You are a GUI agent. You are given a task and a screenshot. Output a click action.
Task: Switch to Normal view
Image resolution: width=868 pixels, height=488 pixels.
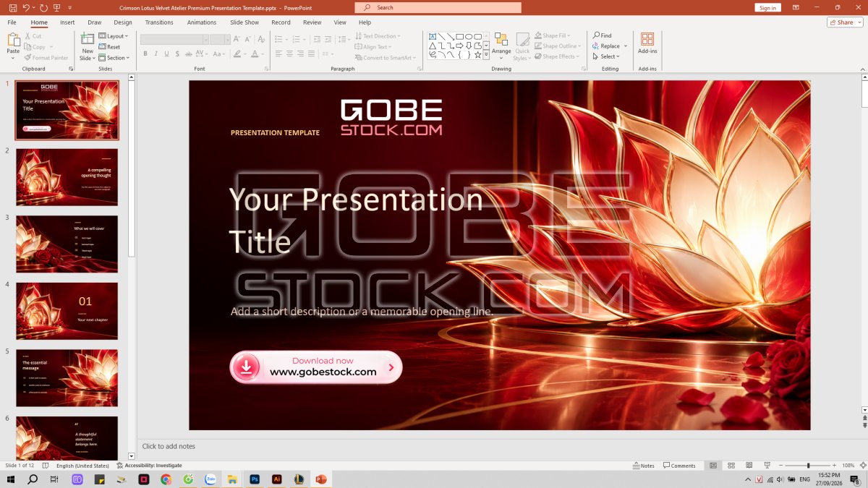(713, 466)
